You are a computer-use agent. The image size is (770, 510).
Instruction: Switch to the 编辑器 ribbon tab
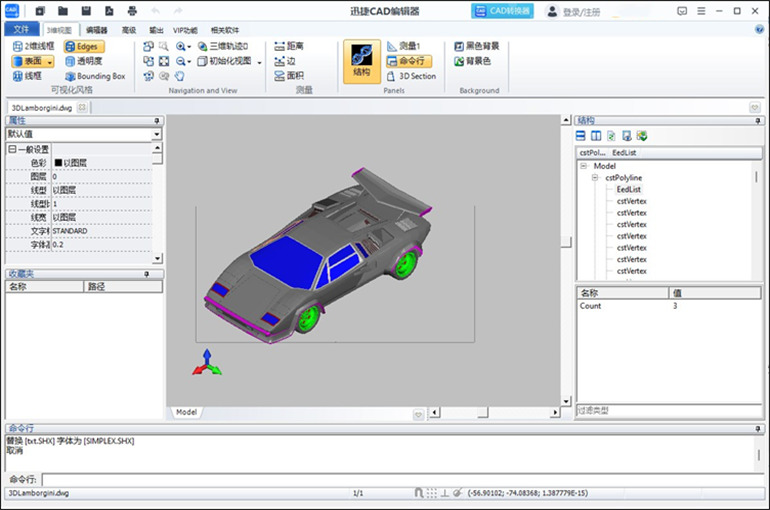97,30
